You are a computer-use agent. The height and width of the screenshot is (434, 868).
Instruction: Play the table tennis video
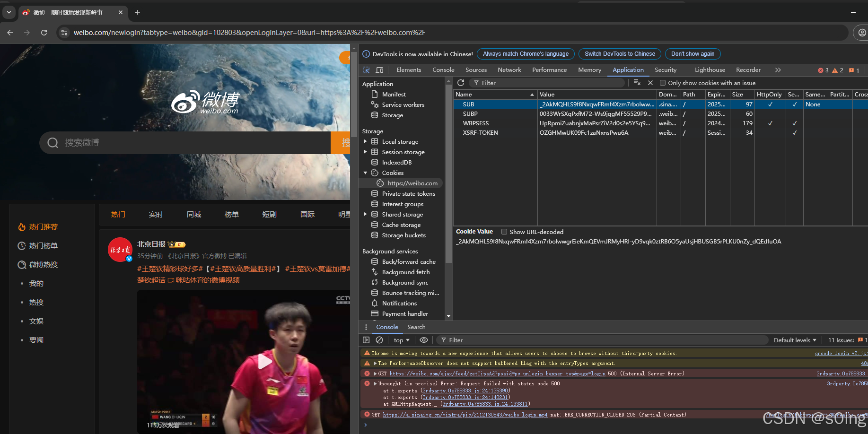tap(264, 362)
